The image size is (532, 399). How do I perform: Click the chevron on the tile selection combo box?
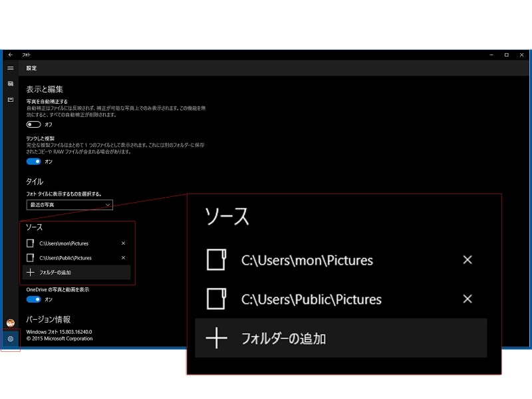pos(108,205)
